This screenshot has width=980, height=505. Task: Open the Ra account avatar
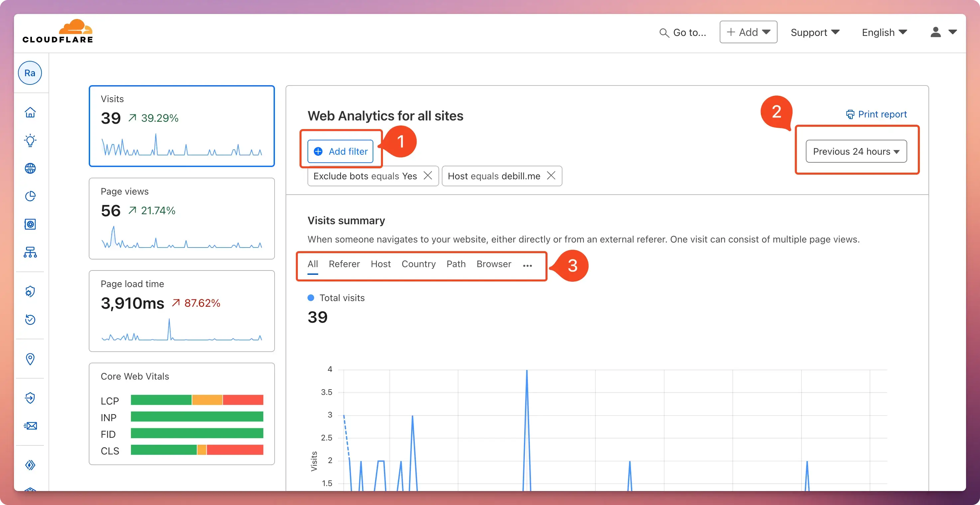coord(30,73)
